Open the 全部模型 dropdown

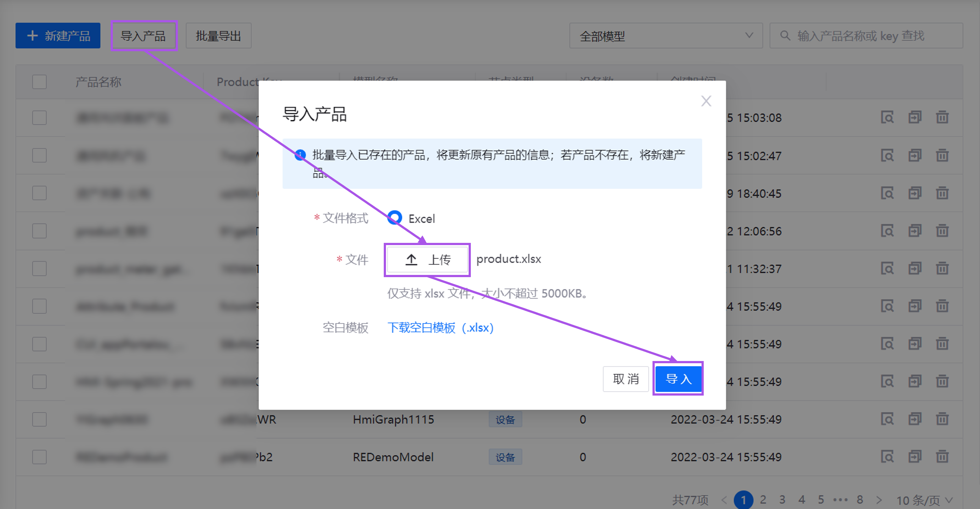click(x=666, y=36)
